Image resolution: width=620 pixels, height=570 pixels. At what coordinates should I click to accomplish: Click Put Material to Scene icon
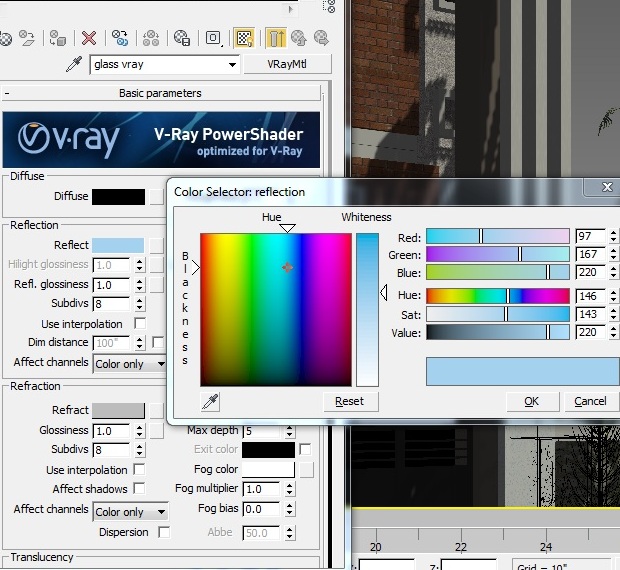pos(27,38)
